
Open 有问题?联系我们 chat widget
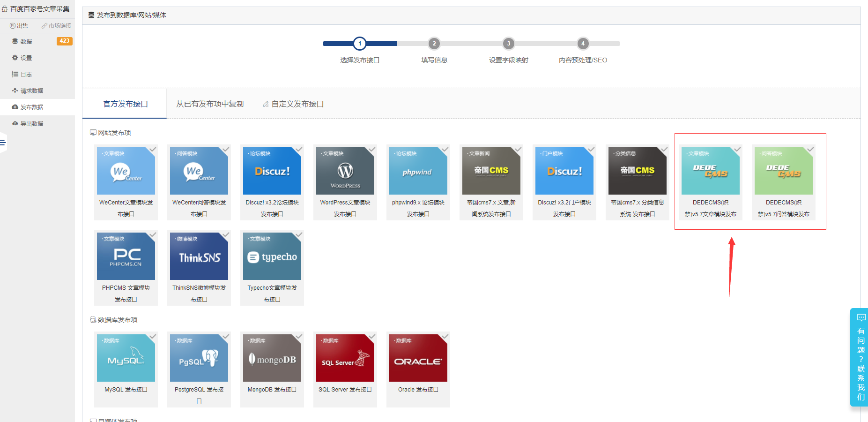(860, 357)
